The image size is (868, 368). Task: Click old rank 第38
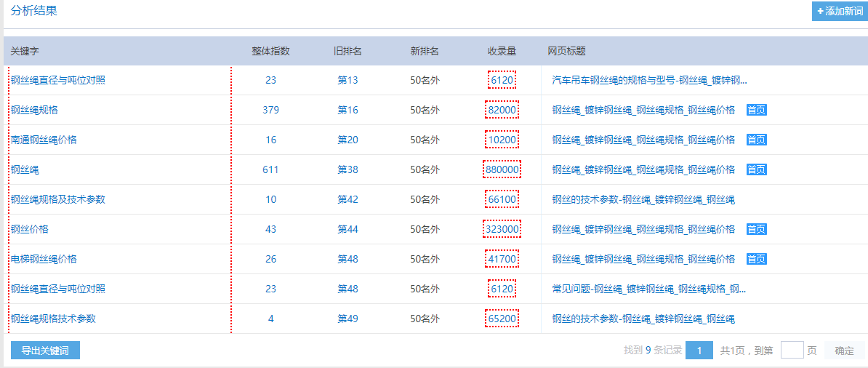[347, 169]
